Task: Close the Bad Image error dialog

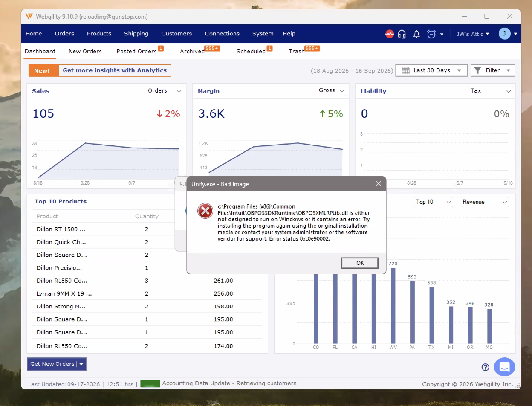Action: point(378,184)
